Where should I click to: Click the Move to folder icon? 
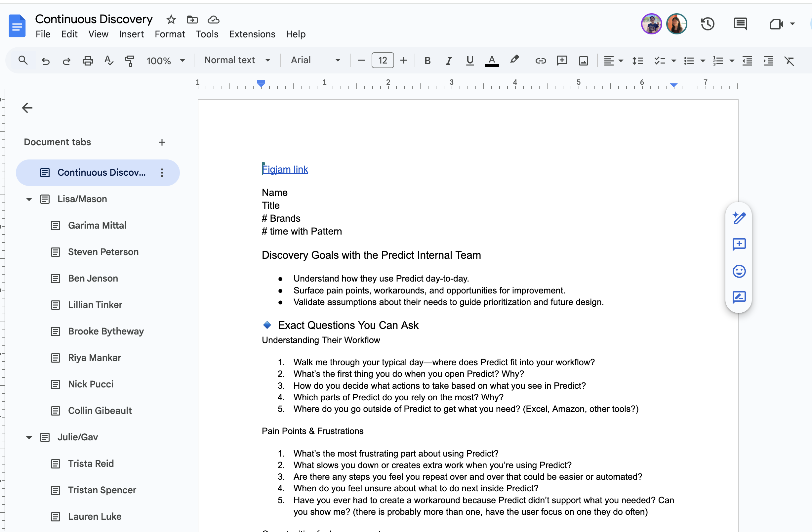tap(192, 20)
